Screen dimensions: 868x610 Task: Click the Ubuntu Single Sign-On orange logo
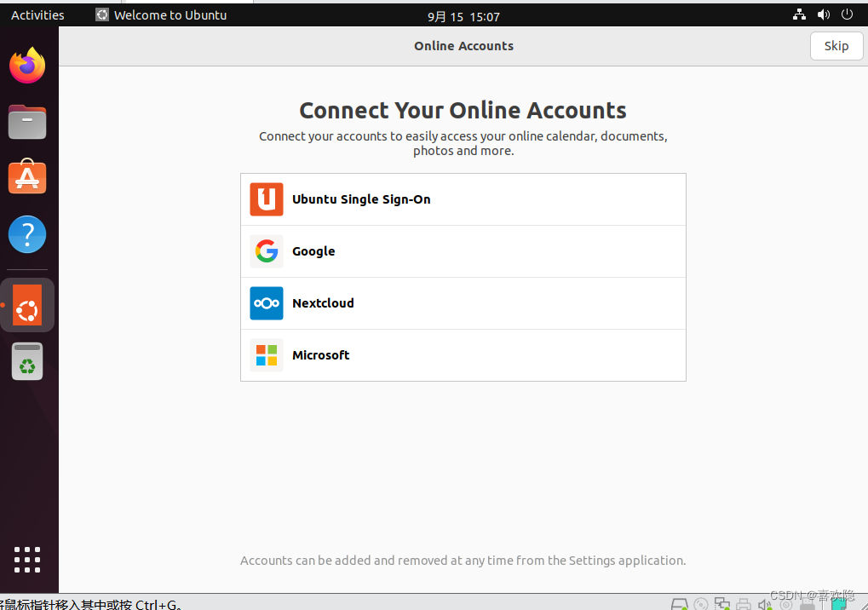pos(267,199)
